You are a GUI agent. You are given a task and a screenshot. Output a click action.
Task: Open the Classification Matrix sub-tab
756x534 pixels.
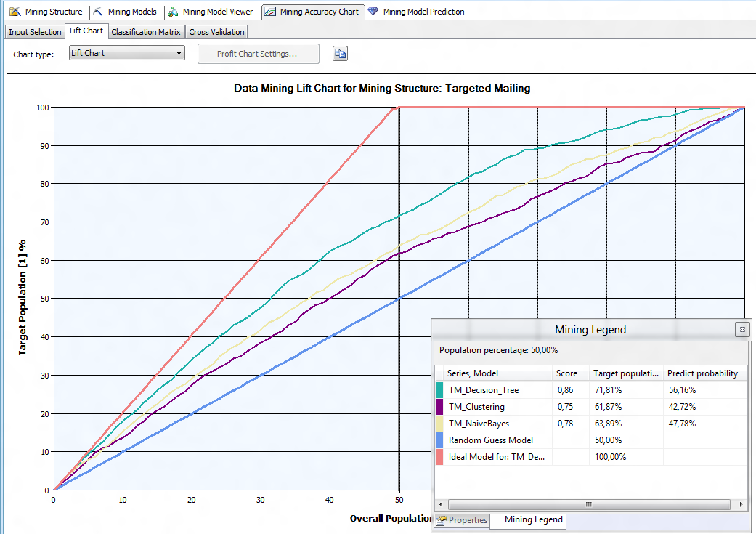[145, 32]
